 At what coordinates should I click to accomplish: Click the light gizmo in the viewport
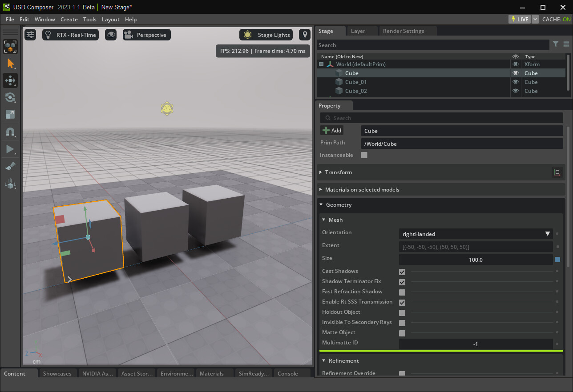click(166, 108)
